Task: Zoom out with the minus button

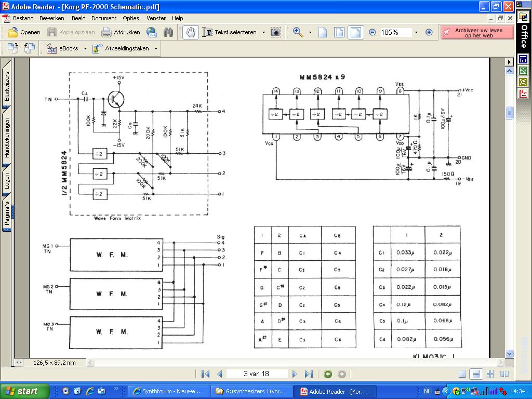Action: point(372,32)
